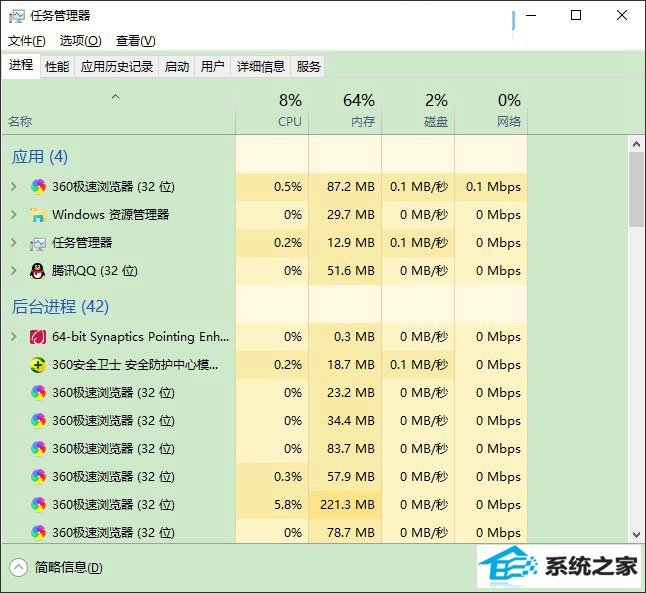Click the Task Manager title bar icon
This screenshot has width=646, height=593.
(x=16, y=16)
